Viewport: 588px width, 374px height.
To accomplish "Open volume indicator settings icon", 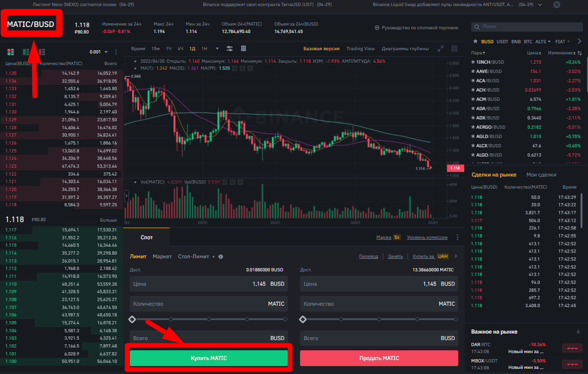I will (x=233, y=183).
